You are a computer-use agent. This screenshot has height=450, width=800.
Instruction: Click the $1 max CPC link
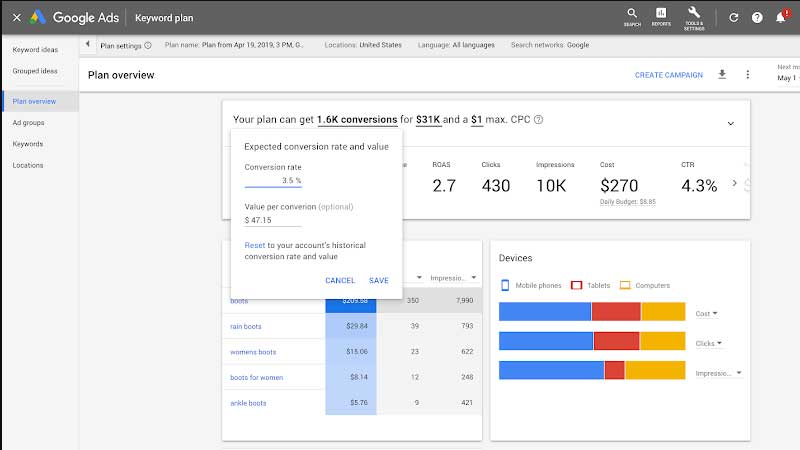[x=477, y=119]
